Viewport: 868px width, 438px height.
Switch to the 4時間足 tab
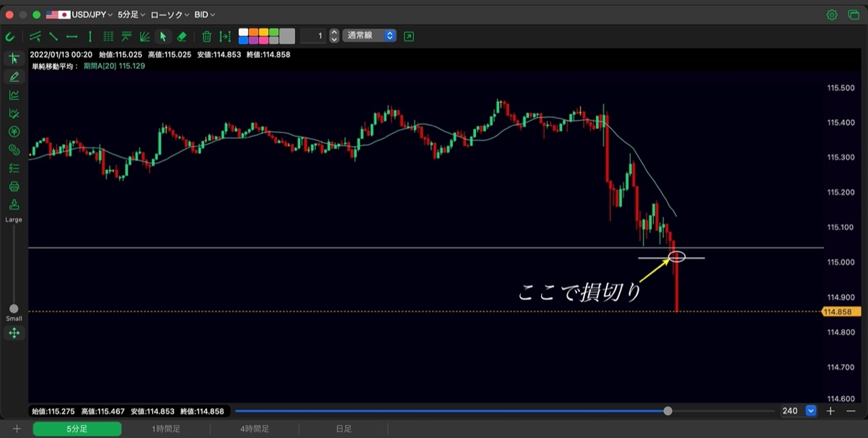(255, 429)
